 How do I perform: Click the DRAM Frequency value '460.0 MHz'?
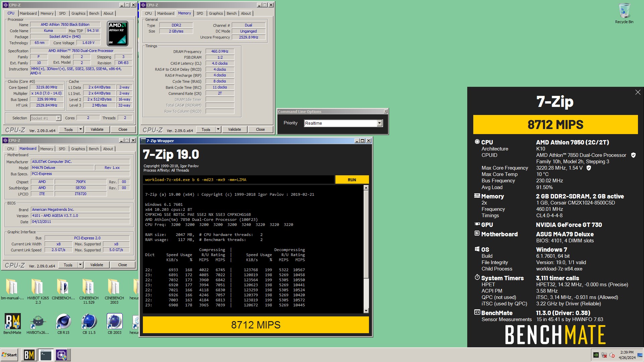pos(220,51)
